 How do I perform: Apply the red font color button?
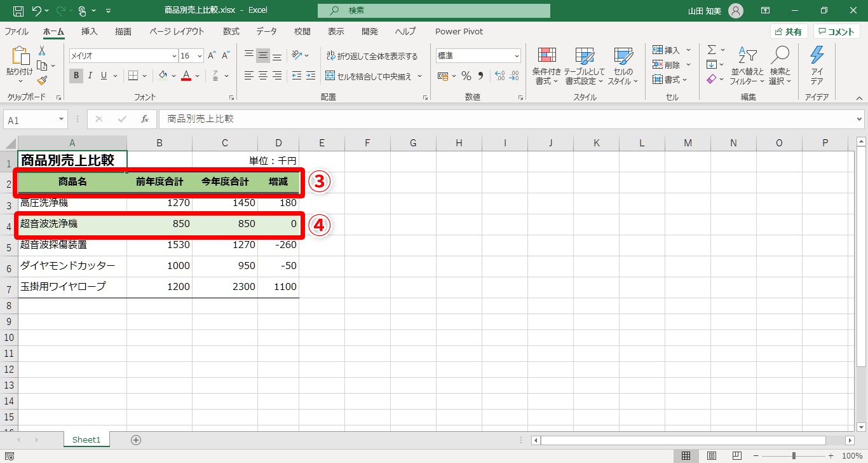pyautogui.click(x=186, y=76)
